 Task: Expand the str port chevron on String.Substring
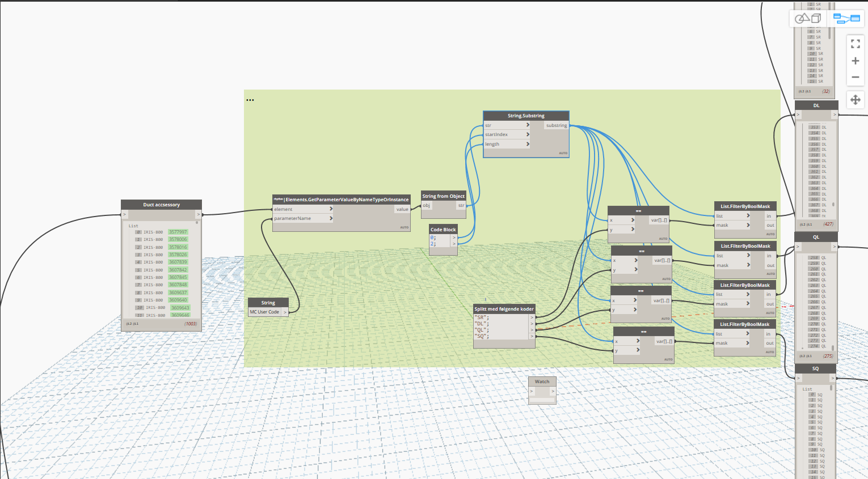point(528,125)
